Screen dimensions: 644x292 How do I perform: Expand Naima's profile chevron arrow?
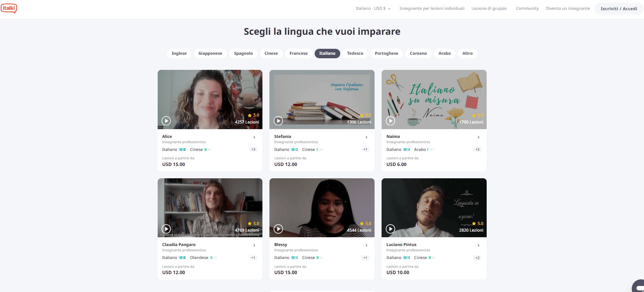pos(479,137)
